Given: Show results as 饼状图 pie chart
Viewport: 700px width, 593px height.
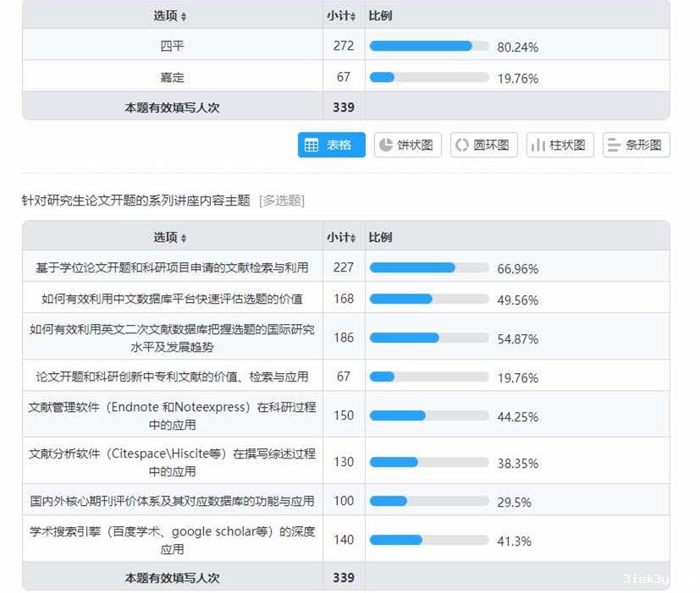Looking at the screenshot, I should click(x=407, y=145).
